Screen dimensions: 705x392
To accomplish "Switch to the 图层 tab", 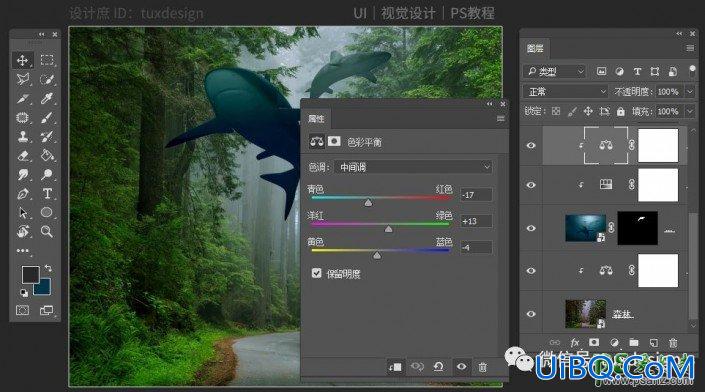I will (535, 49).
